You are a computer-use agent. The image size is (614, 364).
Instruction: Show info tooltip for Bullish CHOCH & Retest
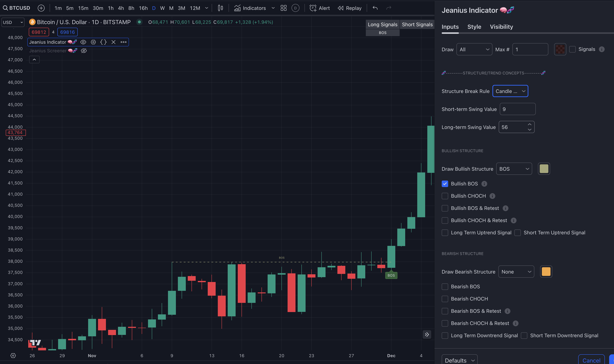[x=513, y=221]
